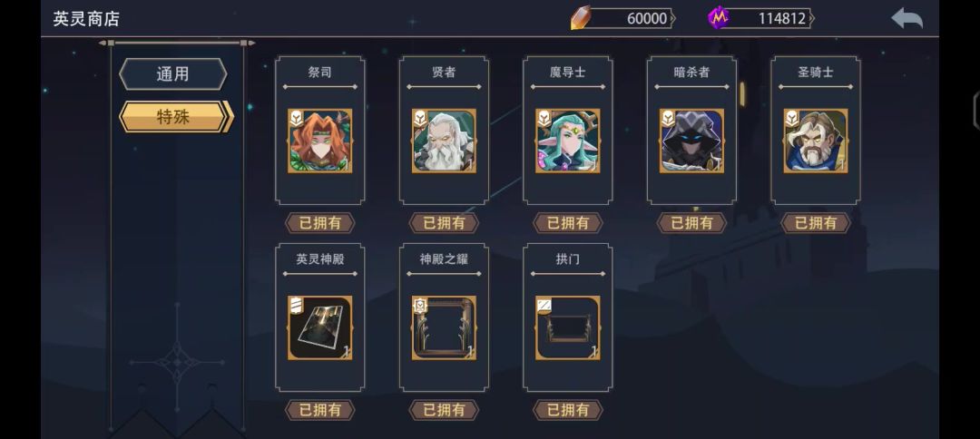The image size is (980, 439).
Task: Open the 拱门 item icon
Action: [x=567, y=327]
